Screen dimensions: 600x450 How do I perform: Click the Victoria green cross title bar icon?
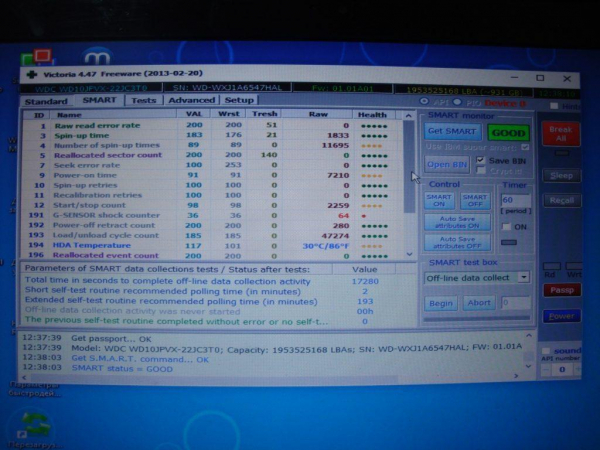[32, 74]
